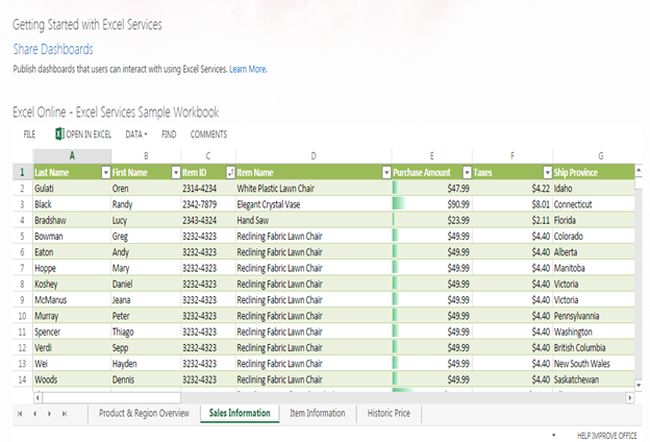Image resolution: width=650 pixels, height=442 pixels.
Task: Select column E header
Action: click(x=432, y=156)
